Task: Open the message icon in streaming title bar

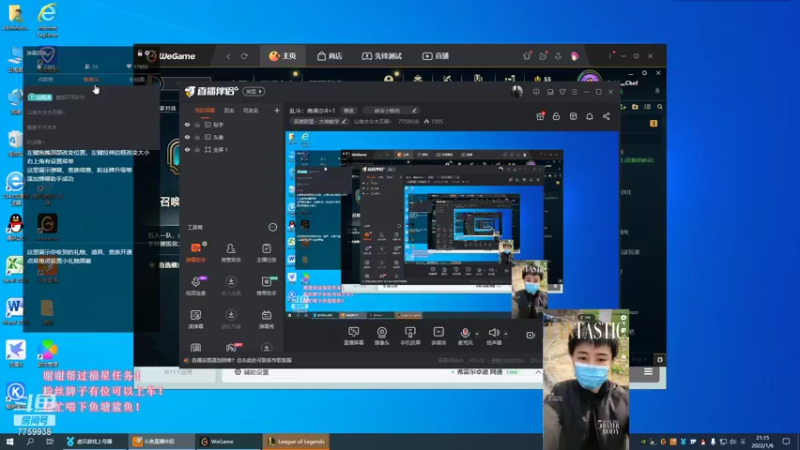Action: click(536, 92)
